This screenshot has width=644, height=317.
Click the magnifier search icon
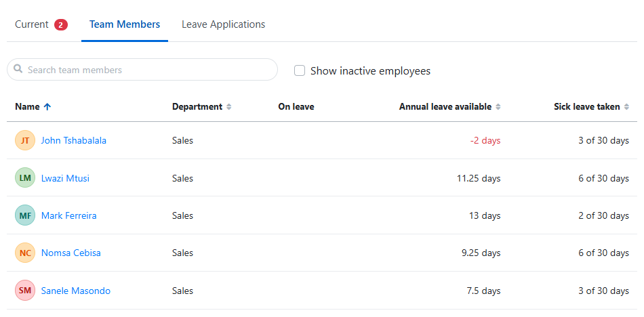tap(18, 69)
